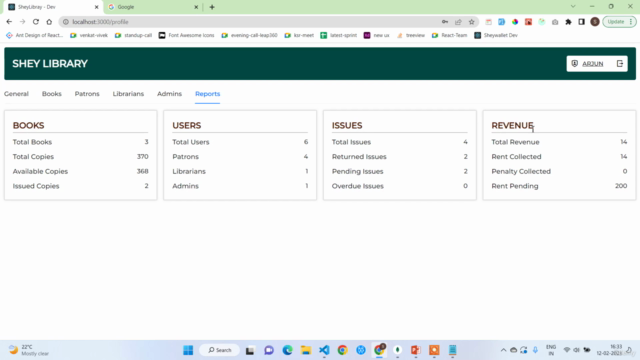
Task: Open the Chat app from taskbar
Action: tap(269, 350)
